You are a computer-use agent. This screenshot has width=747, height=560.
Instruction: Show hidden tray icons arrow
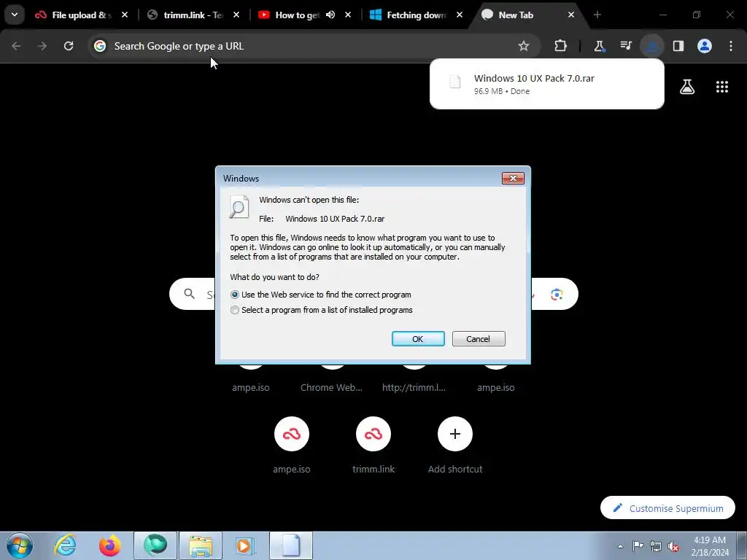coord(620,546)
